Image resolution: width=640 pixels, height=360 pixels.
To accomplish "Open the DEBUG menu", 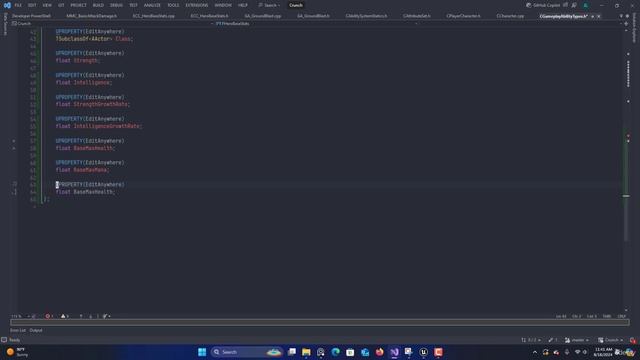I will coord(116,5).
